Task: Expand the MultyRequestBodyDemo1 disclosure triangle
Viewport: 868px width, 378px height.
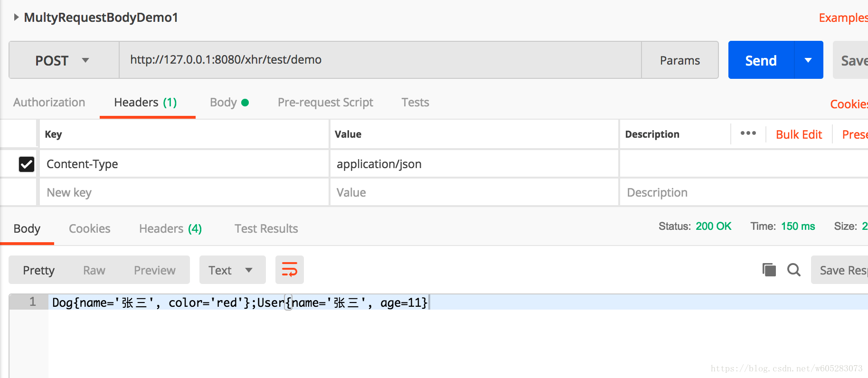Action: (16, 18)
